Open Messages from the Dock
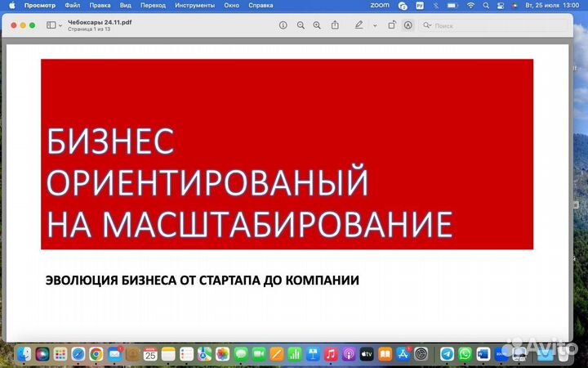 pos(240,354)
